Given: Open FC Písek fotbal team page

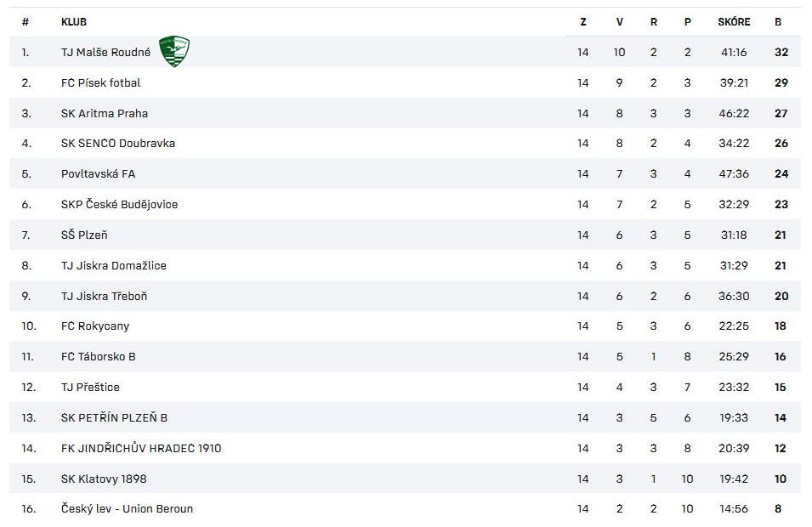Looking at the screenshot, I should [x=100, y=83].
